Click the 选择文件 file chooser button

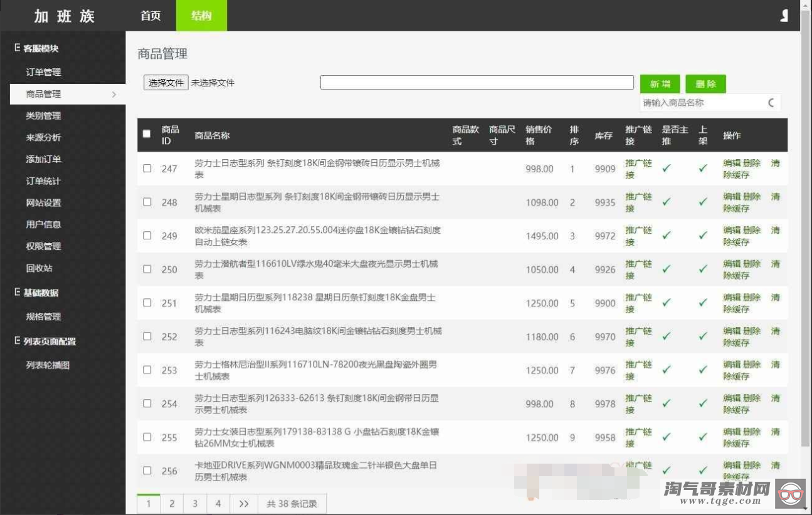coord(166,83)
